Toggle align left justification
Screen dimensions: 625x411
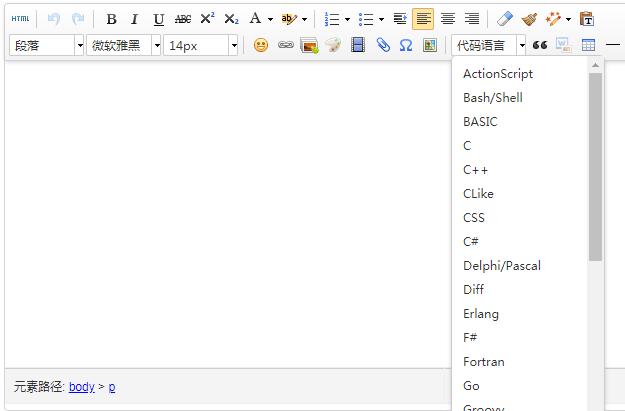[423, 19]
